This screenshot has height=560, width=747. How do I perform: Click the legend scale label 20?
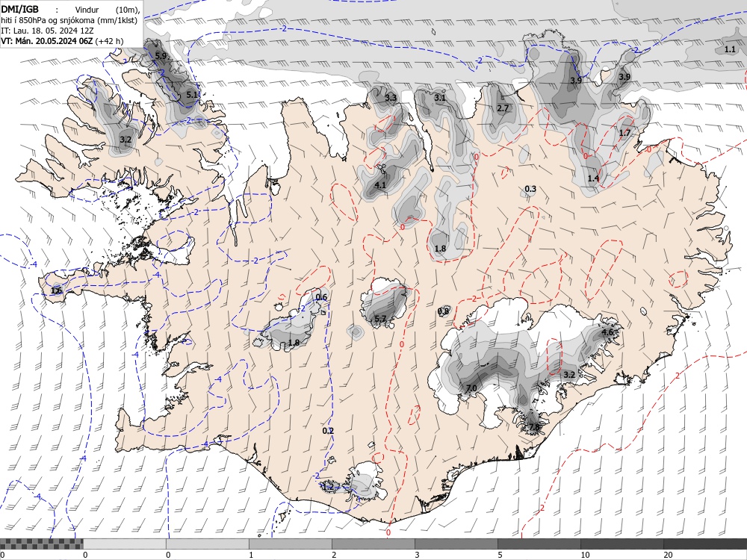tap(668, 555)
